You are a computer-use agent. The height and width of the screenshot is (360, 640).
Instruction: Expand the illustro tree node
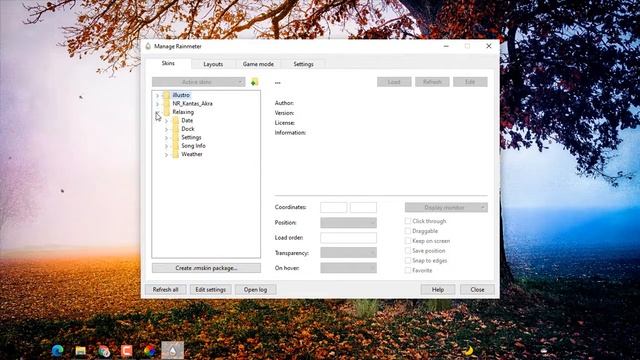tap(158, 96)
